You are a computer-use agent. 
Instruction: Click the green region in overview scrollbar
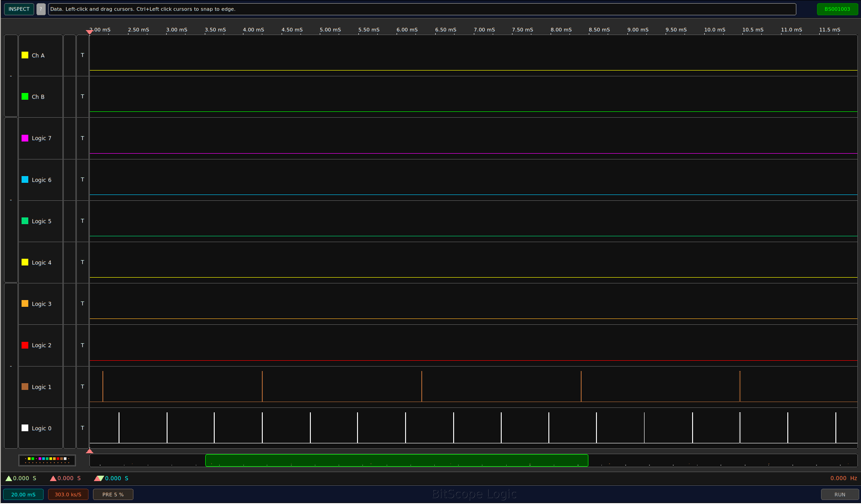[x=397, y=460]
